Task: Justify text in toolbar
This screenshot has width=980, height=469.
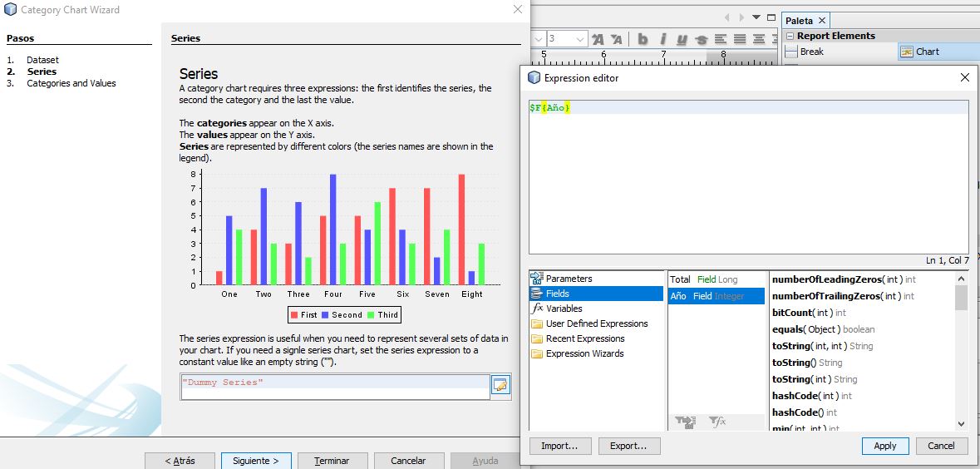Action: pos(740,39)
